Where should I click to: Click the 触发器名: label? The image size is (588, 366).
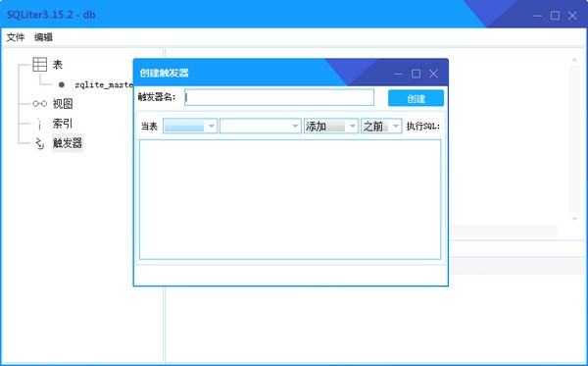click(157, 97)
